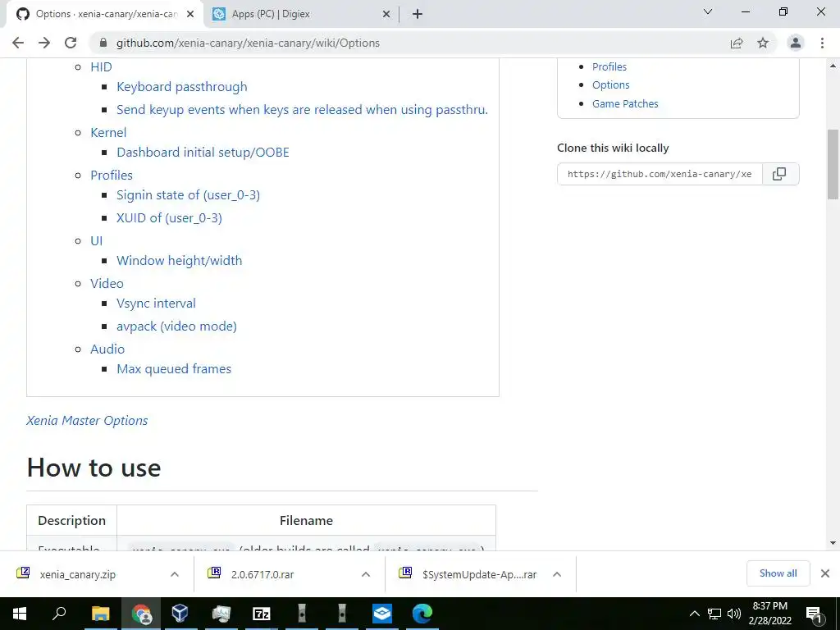Open Game Patches page in wiki sidebar
Image resolution: width=840 pixels, height=630 pixels.
click(x=625, y=104)
